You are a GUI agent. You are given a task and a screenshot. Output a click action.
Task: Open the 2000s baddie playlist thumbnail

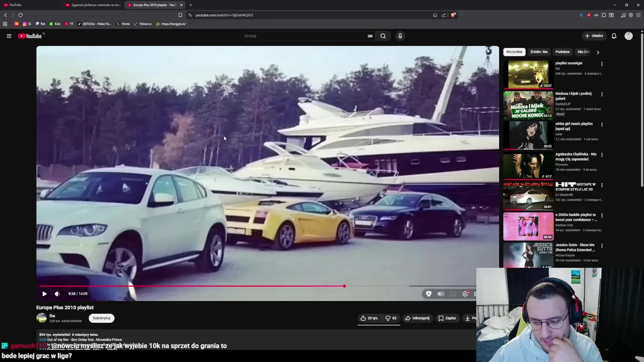point(528,226)
